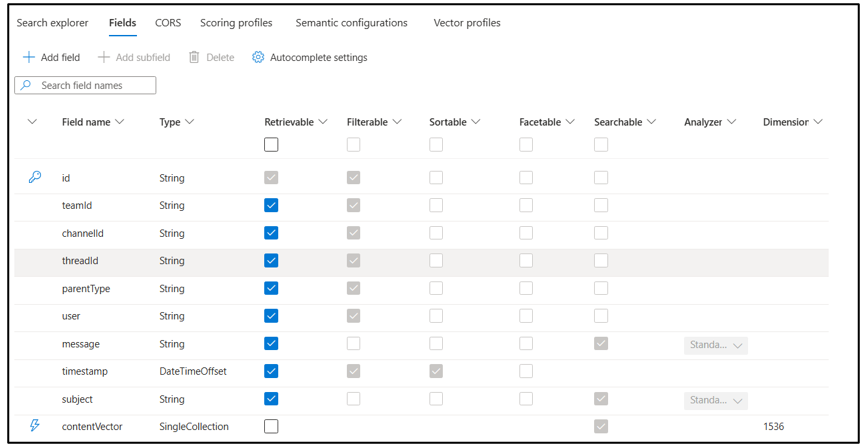Open Analyzer dropdown for subject field
The width and height of the screenshot is (867, 448).
[715, 400]
